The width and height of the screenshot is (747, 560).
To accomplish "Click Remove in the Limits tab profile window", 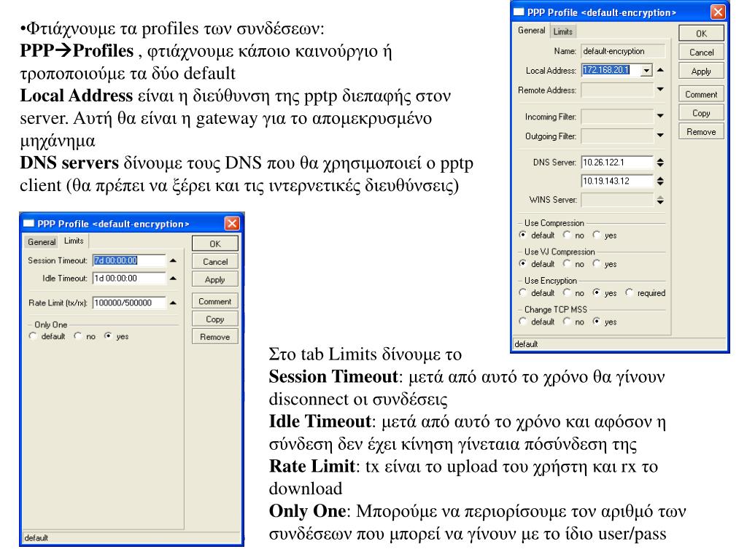I will [215, 337].
